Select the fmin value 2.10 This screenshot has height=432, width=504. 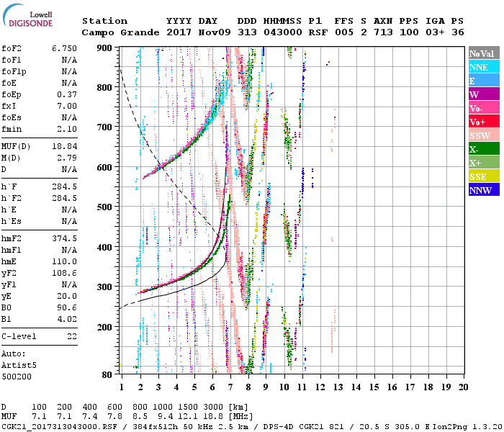coord(67,129)
